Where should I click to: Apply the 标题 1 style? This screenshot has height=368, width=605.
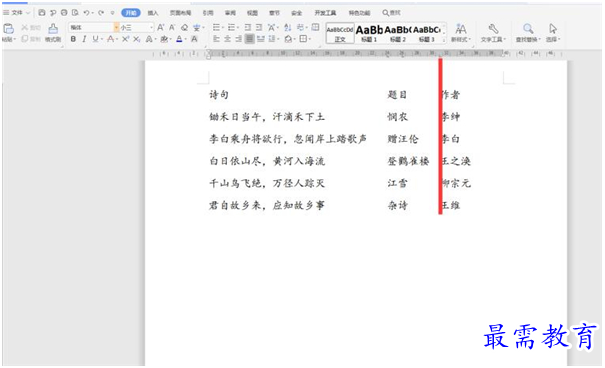point(369,33)
